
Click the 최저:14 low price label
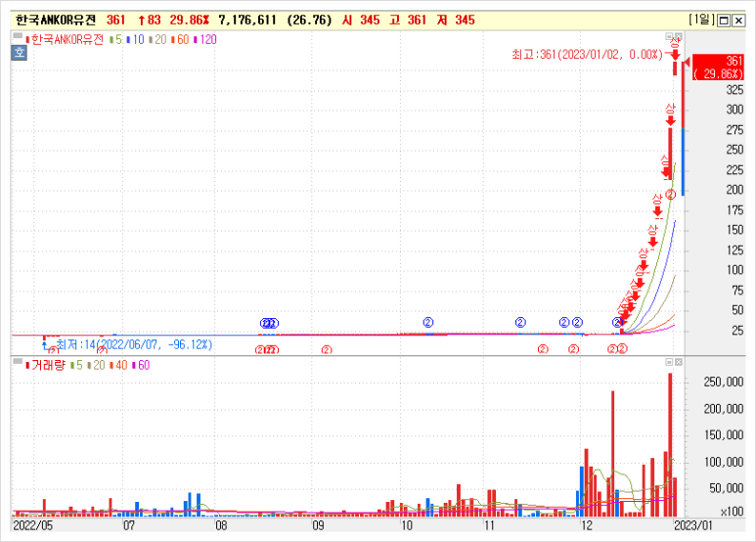click(134, 344)
